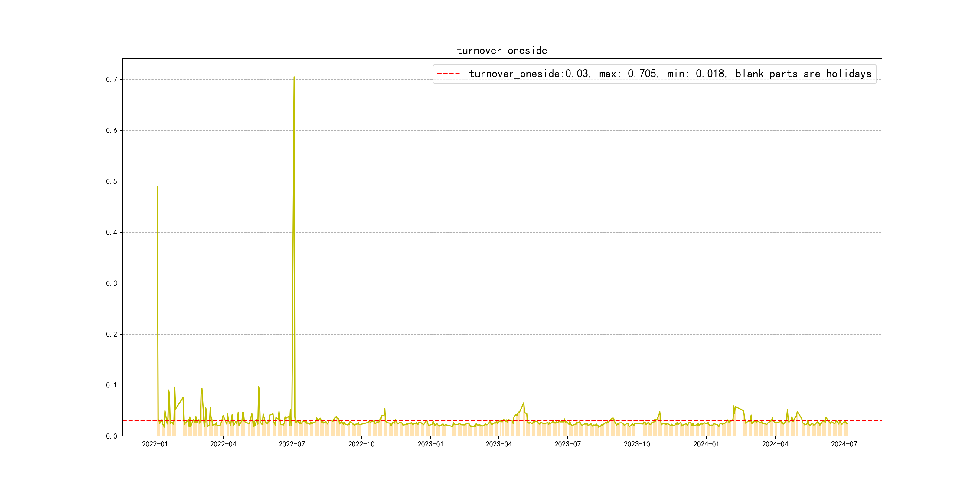Click the x-axis label 2024-07

click(844, 444)
